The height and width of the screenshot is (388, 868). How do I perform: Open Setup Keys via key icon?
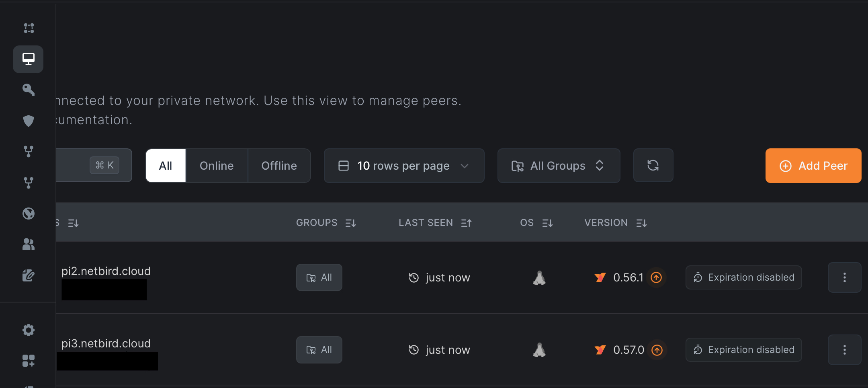pyautogui.click(x=28, y=89)
